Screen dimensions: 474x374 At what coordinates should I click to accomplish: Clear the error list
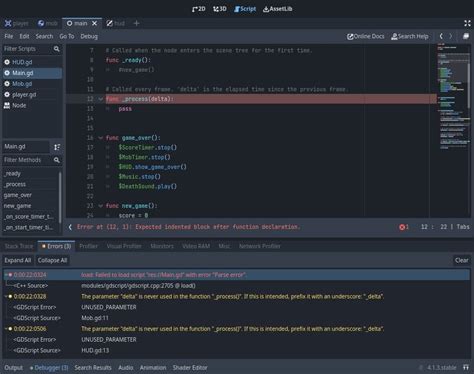(x=461, y=260)
